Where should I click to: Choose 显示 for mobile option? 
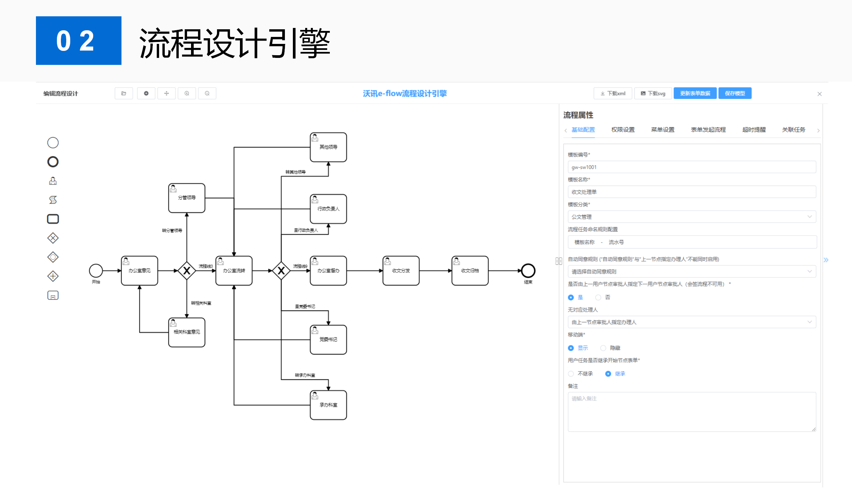(577, 348)
